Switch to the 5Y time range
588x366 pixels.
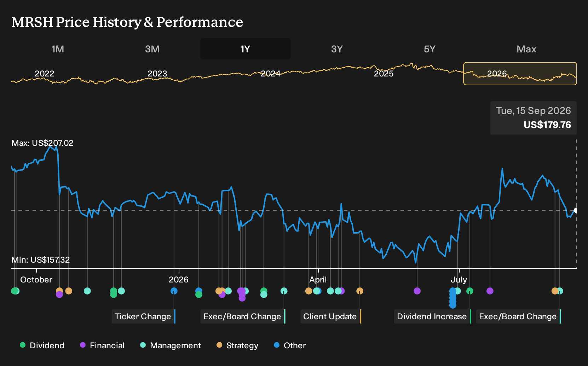430,49
